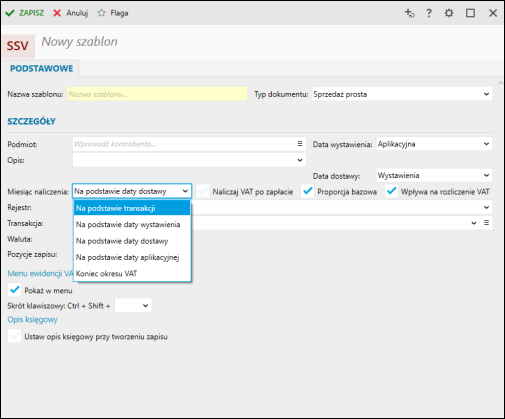The image size is (505, 419).
Task: Tick the Ustaw opis księgowy przy tworzeniu zapisu checkbox
Action: [14, 336]
